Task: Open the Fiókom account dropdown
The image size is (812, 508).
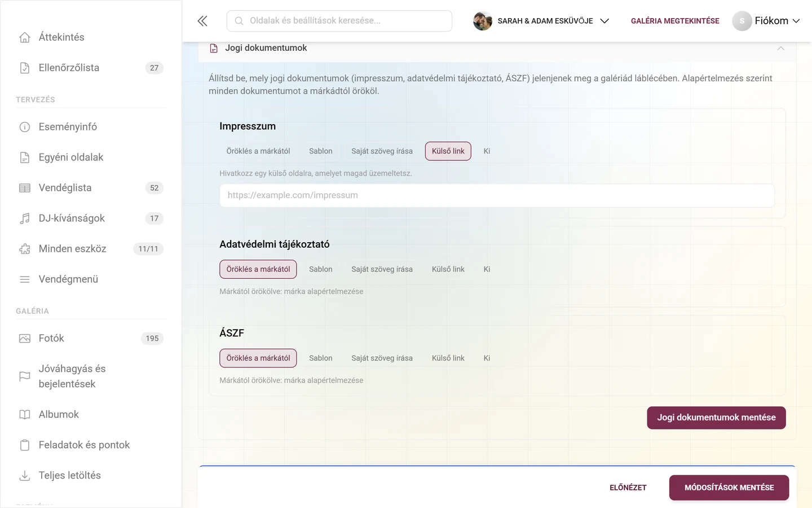Action: pyautogui.click(x=766, y=21)
